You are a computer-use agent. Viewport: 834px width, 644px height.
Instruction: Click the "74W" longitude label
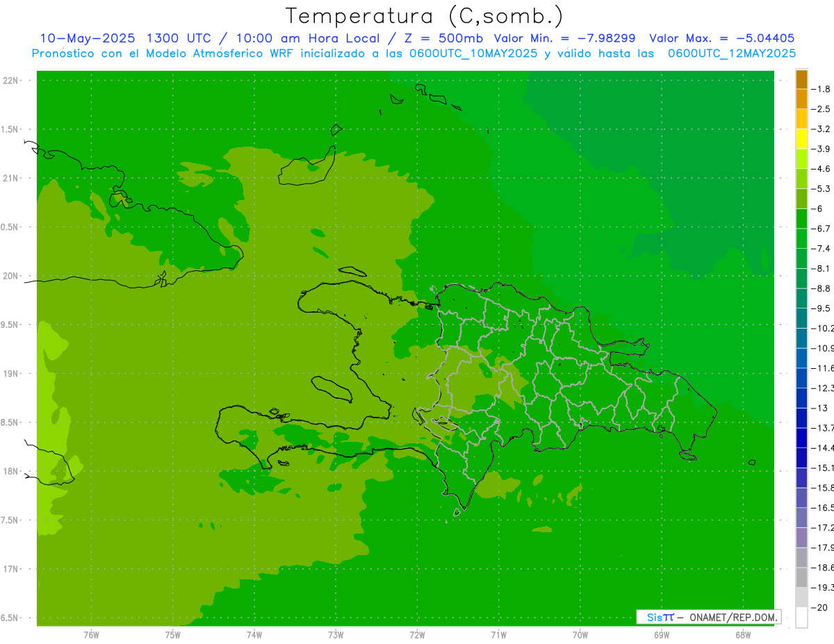[254, 634]
